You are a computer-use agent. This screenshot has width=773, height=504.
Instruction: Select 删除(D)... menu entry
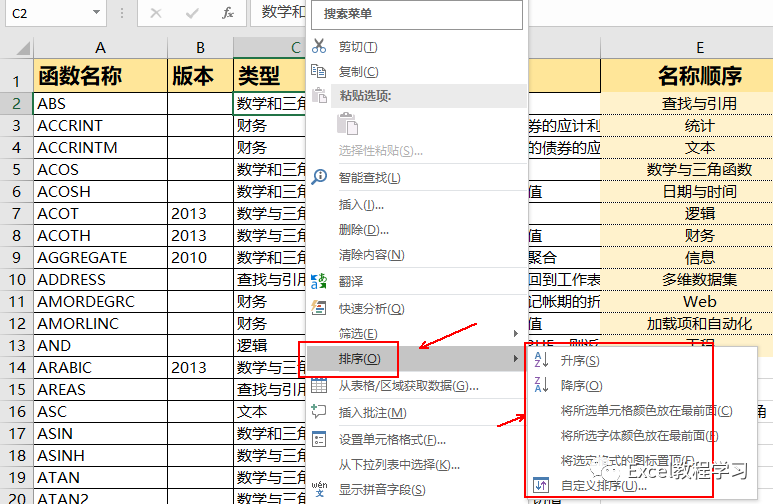[x=363, y=229]
